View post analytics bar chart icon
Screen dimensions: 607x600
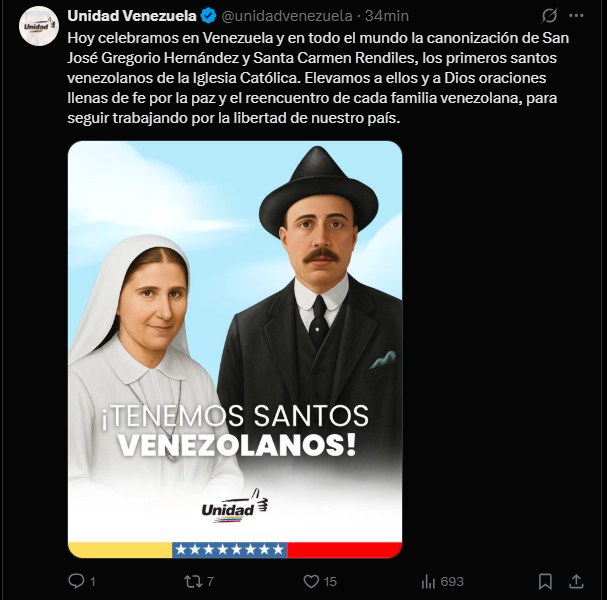pos(428,581)
